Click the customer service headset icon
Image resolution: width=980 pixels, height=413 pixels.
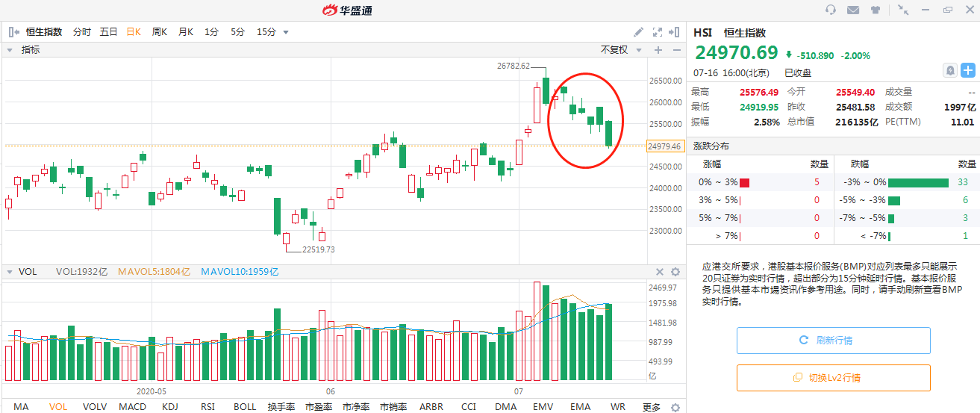pos(831,10)
